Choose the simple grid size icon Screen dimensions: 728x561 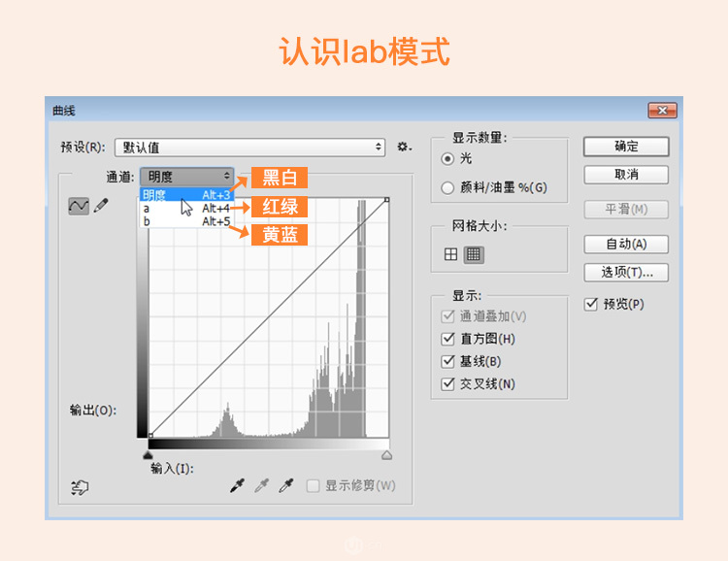(x=450, y=254)
